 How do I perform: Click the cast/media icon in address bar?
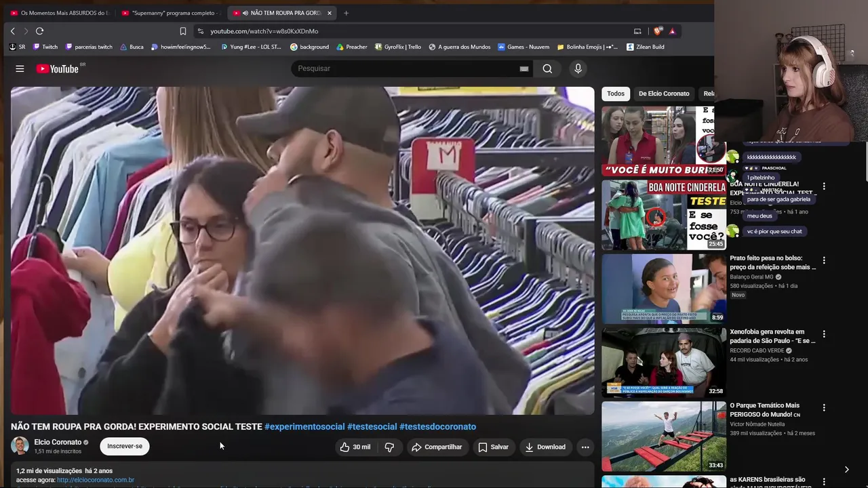pos(637,31)
